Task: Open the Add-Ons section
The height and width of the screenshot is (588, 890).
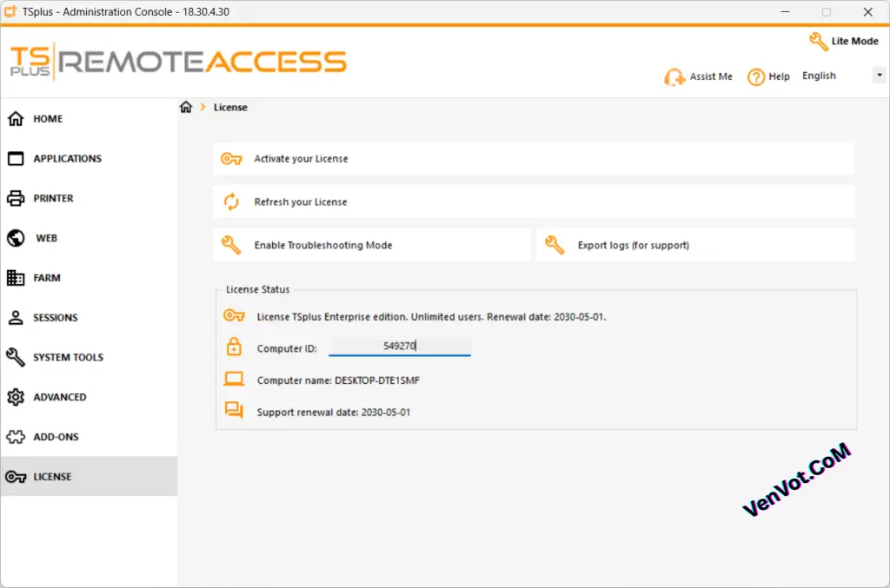Action: tap(90, 437)
